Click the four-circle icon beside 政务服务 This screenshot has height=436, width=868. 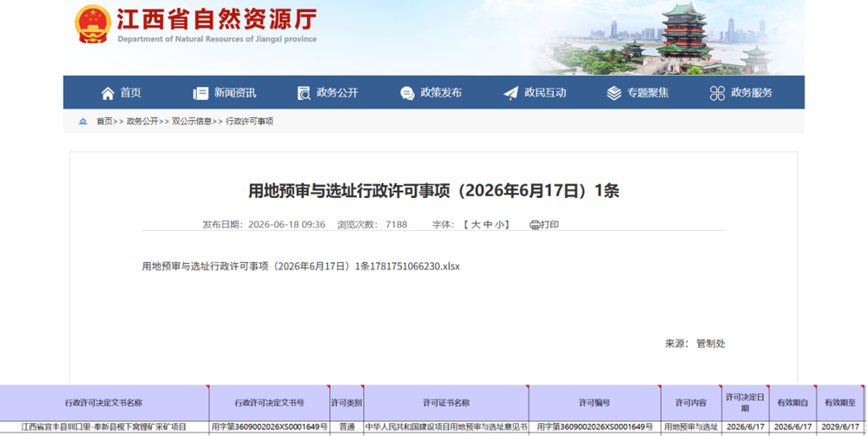718,93
